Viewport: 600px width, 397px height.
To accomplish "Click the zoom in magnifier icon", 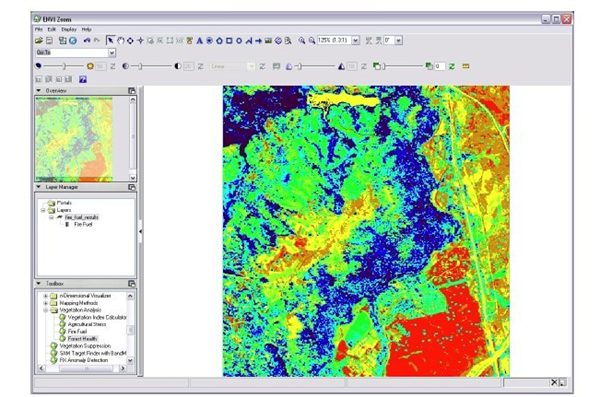I will pos(302,40).
